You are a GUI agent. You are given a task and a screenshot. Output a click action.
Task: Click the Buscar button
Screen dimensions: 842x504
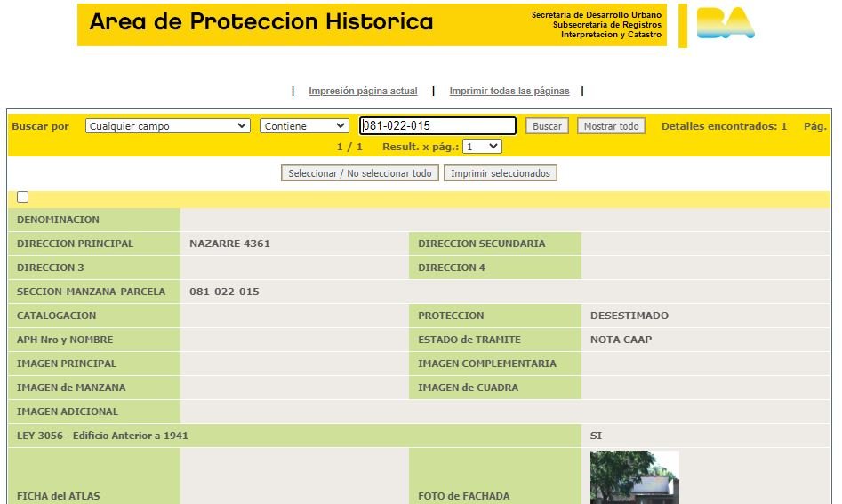tap(547, 126)
